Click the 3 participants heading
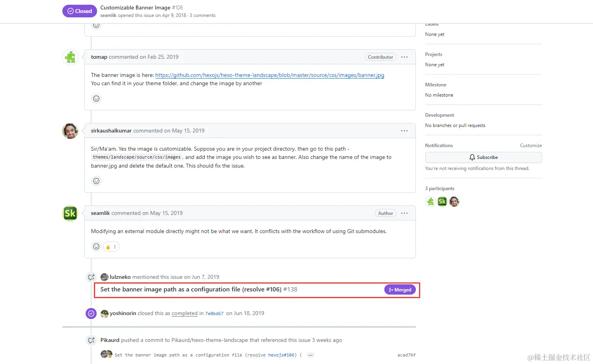The image size is (593, 364). tap(440, 189)
